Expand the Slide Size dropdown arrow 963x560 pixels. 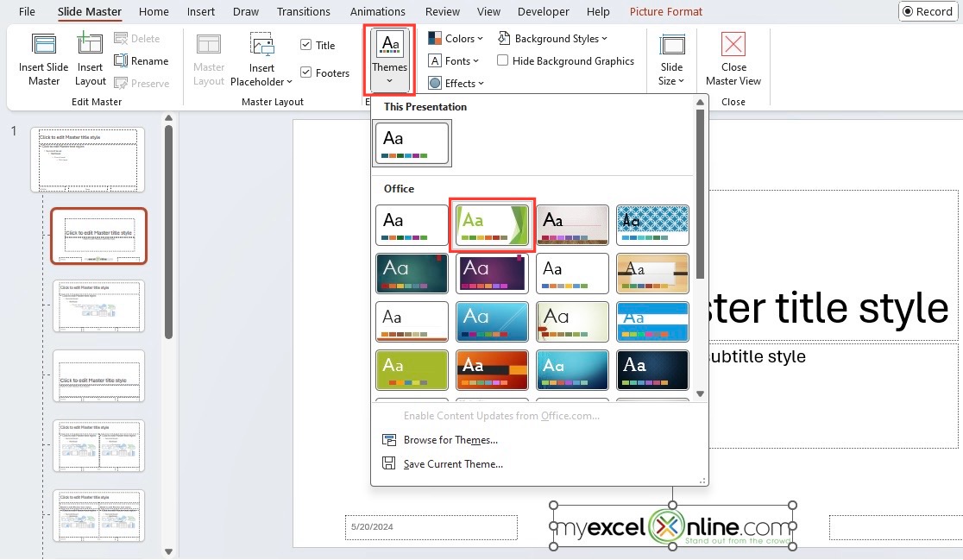click(681, 81)
